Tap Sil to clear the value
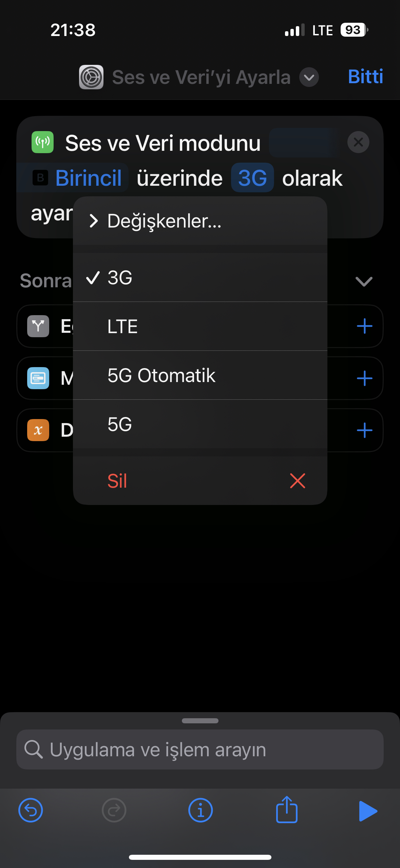The width and height of the screenshot is (400, 868). pyautogui.click(x=200, y=481)
